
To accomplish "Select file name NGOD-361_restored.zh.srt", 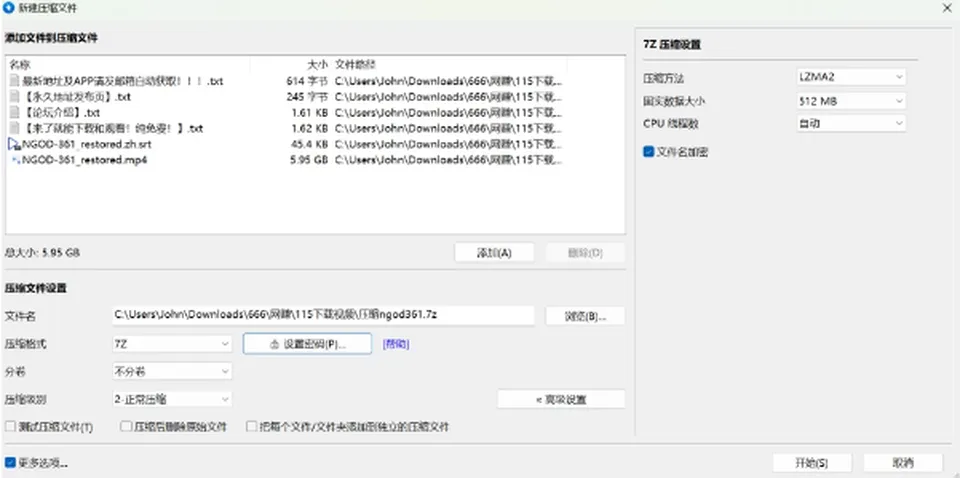I will 87,144.
